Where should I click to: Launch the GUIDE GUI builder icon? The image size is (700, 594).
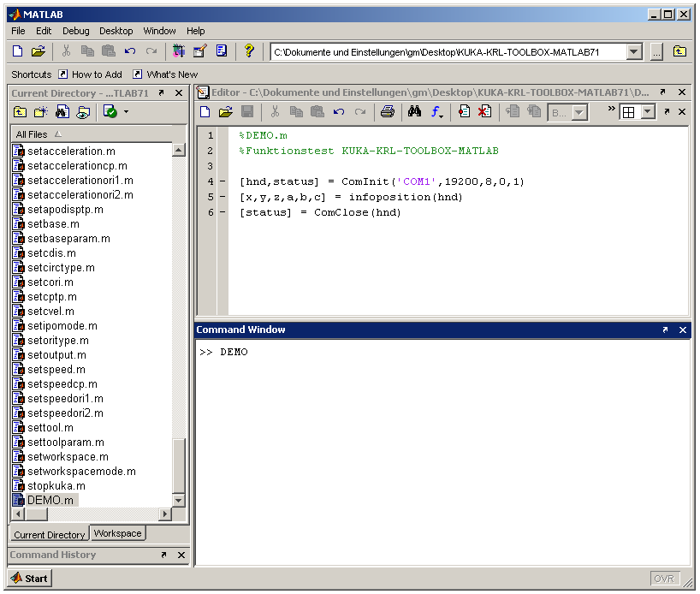(x=199, y=51)
